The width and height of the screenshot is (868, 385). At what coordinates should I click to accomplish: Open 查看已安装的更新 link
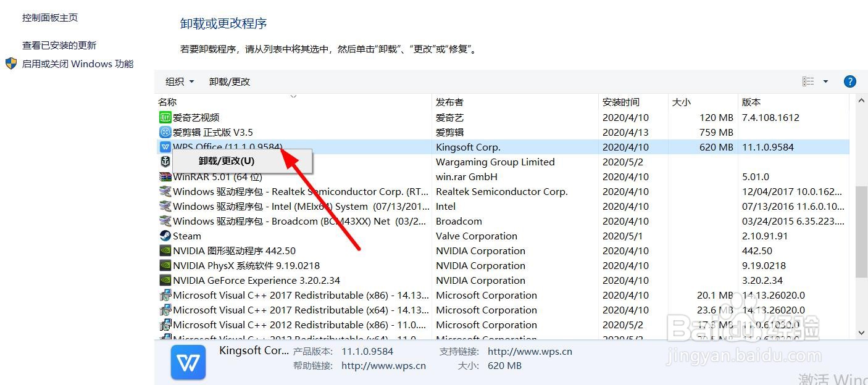pos(59,45)
